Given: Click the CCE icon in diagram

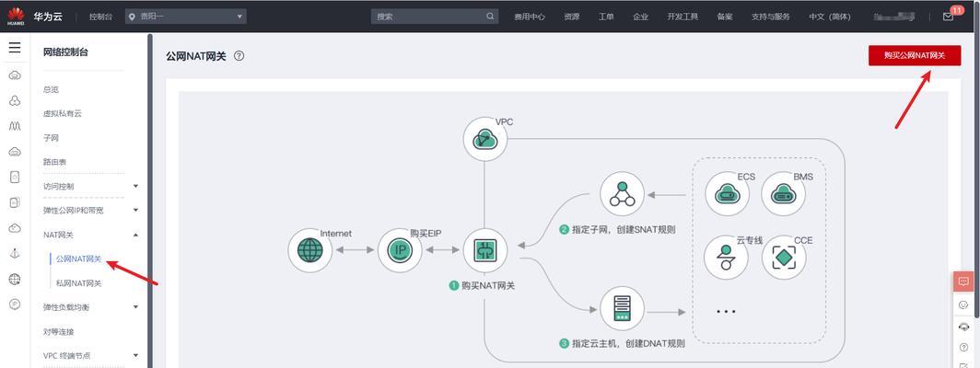Looking at the screenshot, I should click(784, 257).
